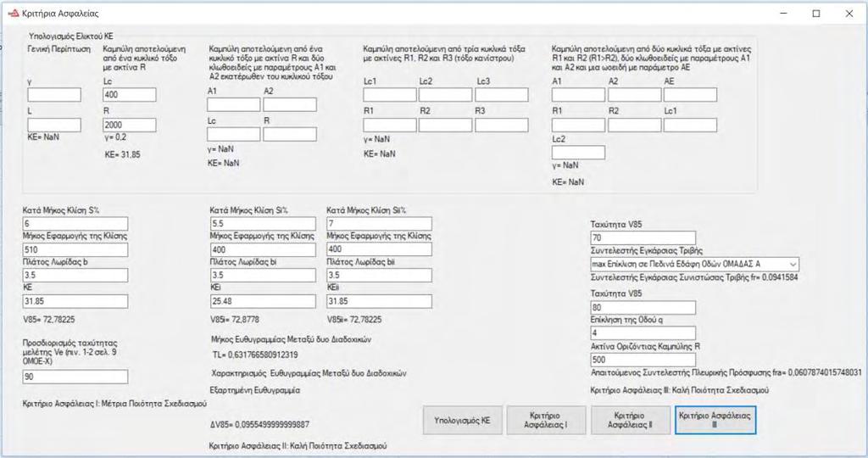Run Κριτήριο Ασφάλειας III button

click(x=715, y=421)
